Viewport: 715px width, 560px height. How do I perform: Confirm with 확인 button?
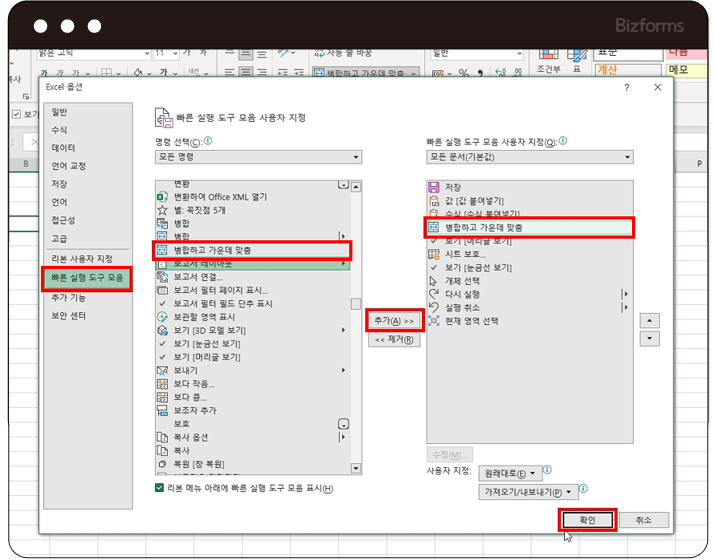tap(588, 520)
